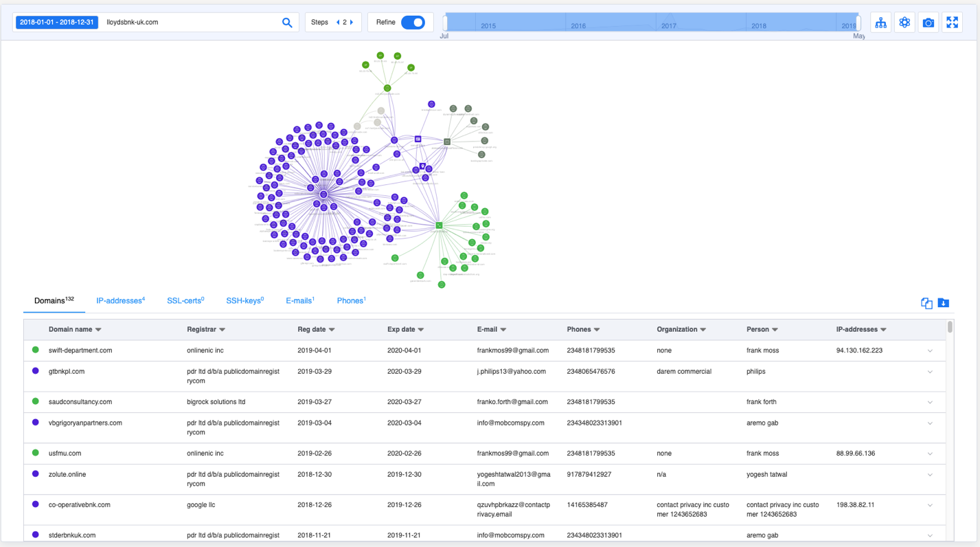Click the green dot beside swift-department.com

tap(36, 350)
